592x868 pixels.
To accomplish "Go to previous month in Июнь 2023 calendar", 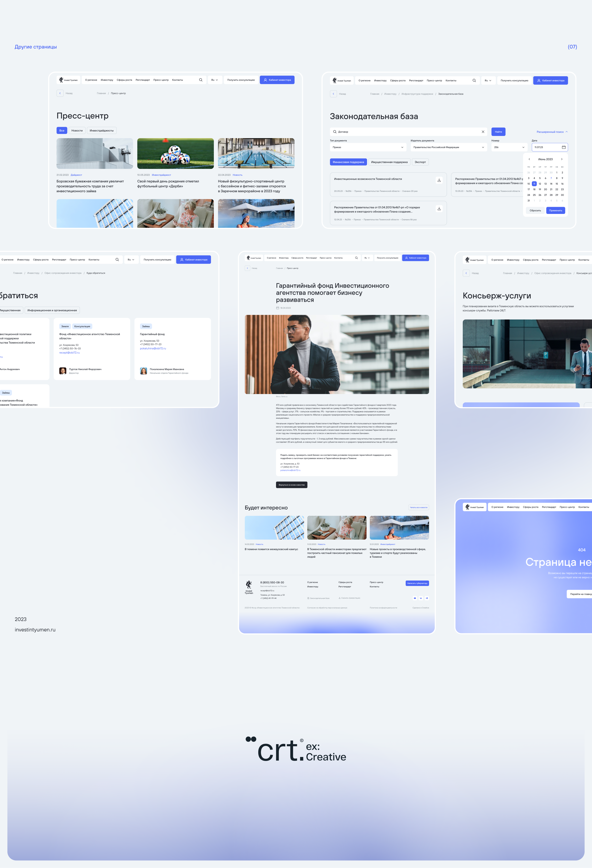I will pos(529,159).
